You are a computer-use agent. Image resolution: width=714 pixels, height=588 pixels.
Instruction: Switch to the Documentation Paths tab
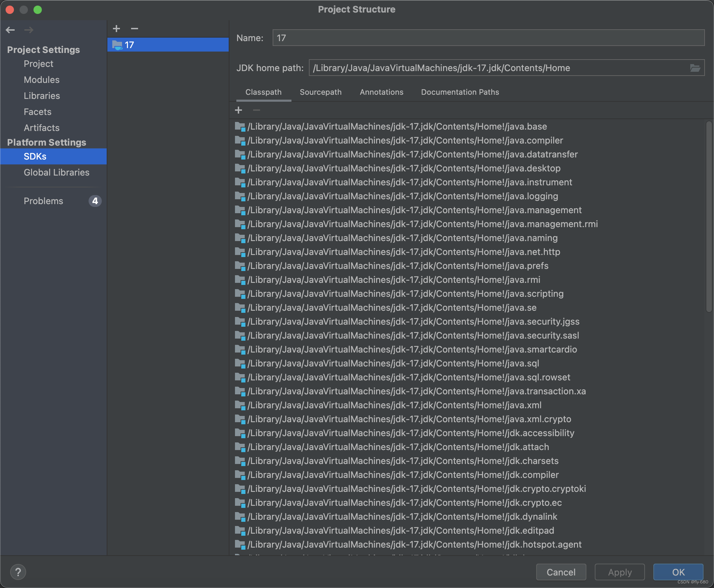(x=460, y=92)
